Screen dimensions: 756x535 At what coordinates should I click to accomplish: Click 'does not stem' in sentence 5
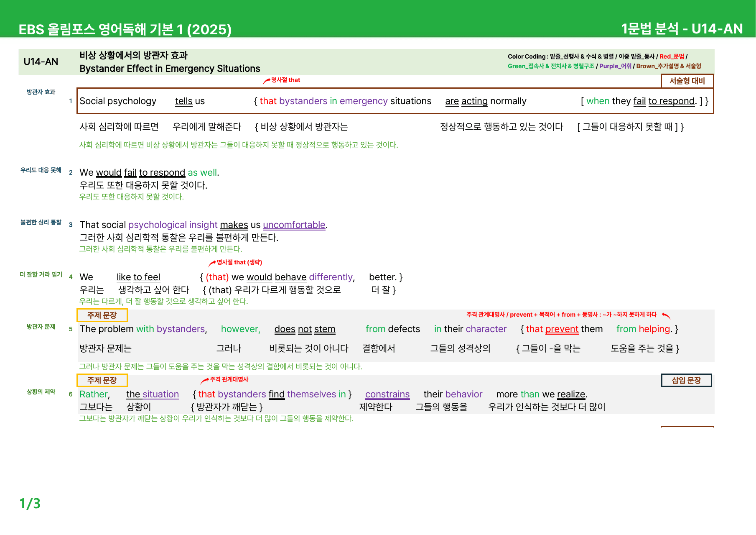[x=305, y=329]
